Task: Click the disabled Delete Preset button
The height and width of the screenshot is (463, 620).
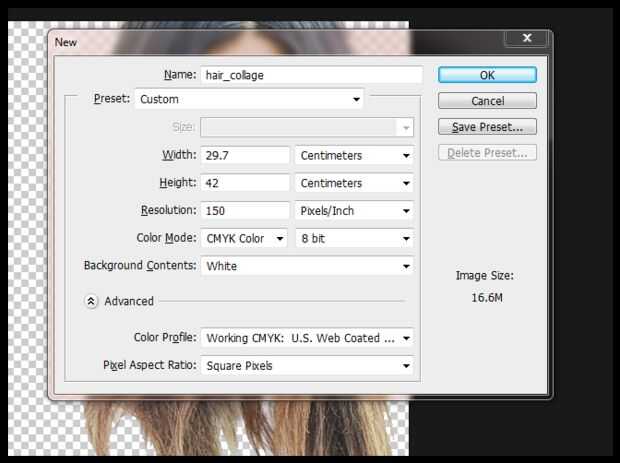Action: click(x=487, y=153)
